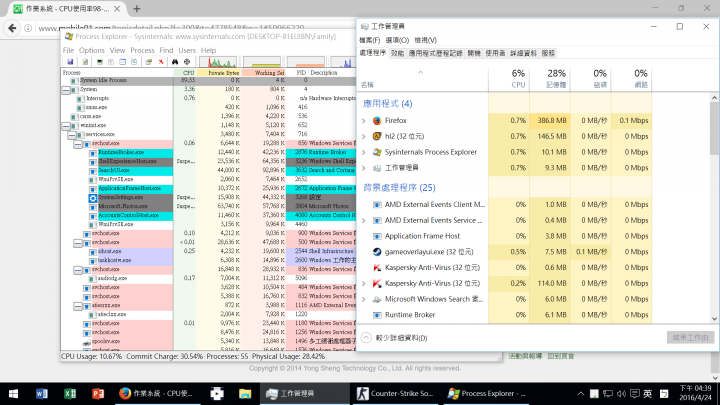Switch to 效能 tab in Task Manager
Image resolution: width=720 pixels, height=405 pixels.
(x=397, y=53)
